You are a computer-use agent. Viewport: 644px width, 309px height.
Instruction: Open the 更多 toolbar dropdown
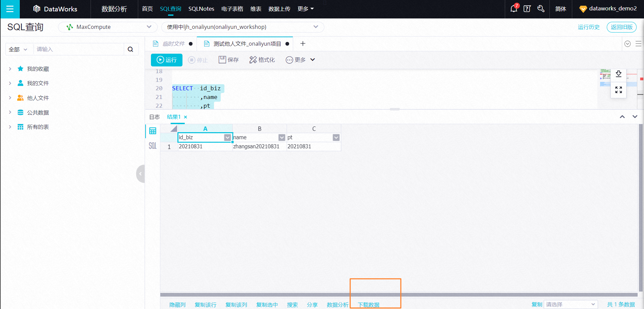(300, 60)
